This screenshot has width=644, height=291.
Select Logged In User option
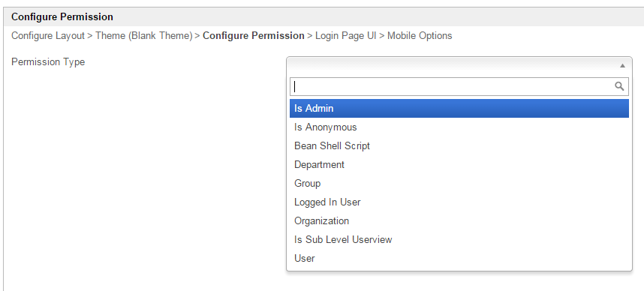click(x=459, y=202)
